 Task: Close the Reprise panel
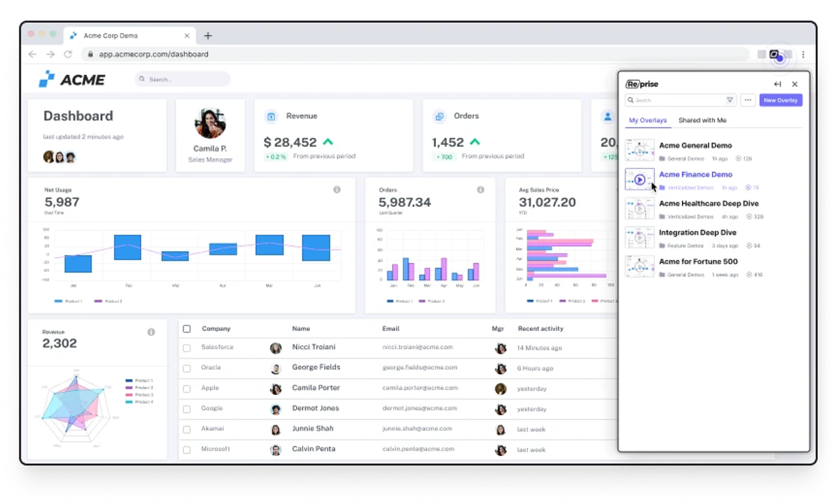[795, 84]
